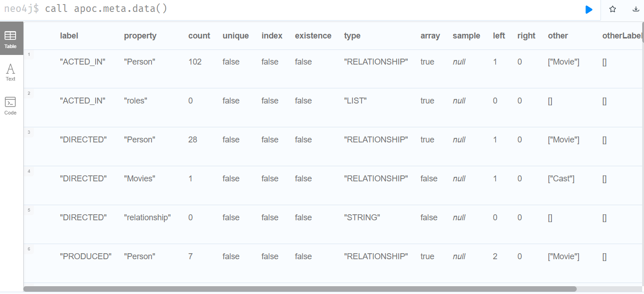The image size is (644, 294).
Task: Click the 'existence' column header
Action: [313, 35]
